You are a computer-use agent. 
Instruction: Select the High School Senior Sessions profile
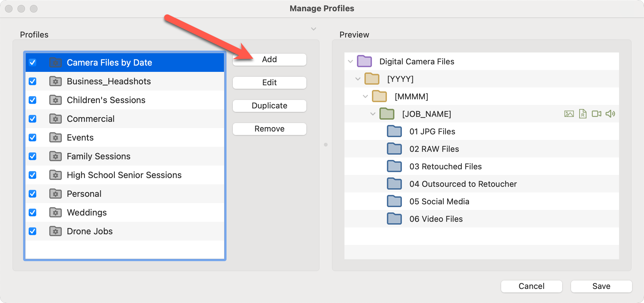click(x=124, y=175)
